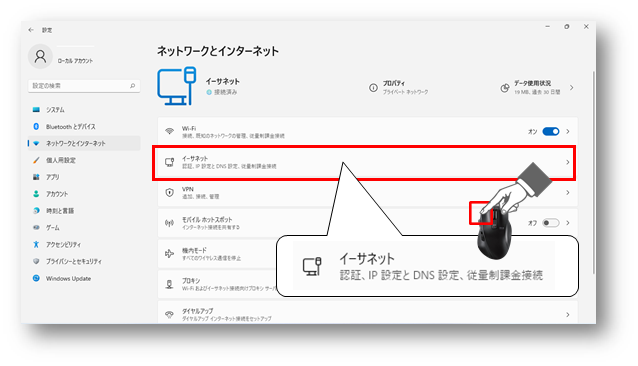638x366 pixels.
Task: Open Windows Update in sidebar
Action: [x=84, y=279]
